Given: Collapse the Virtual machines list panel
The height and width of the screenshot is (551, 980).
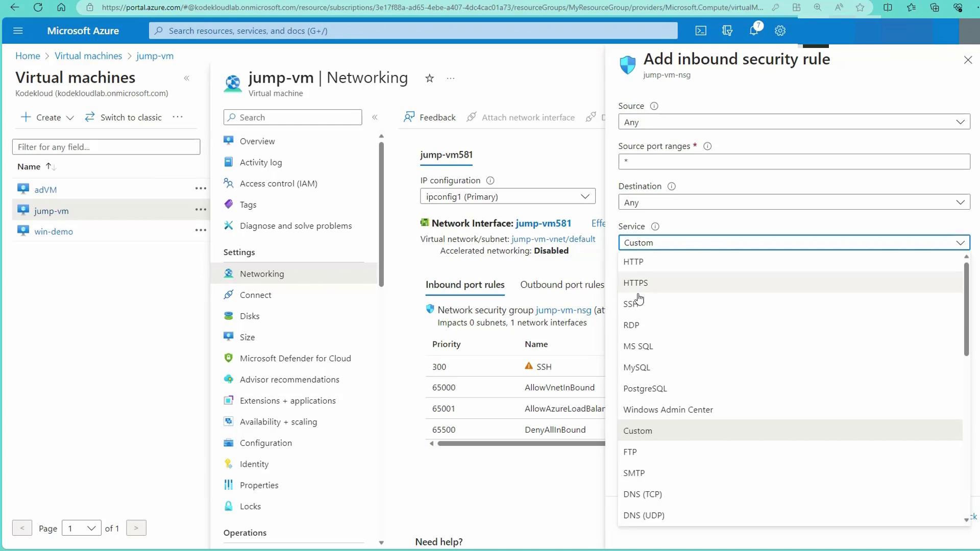Looking at the screenshot, I should (187, 78).
